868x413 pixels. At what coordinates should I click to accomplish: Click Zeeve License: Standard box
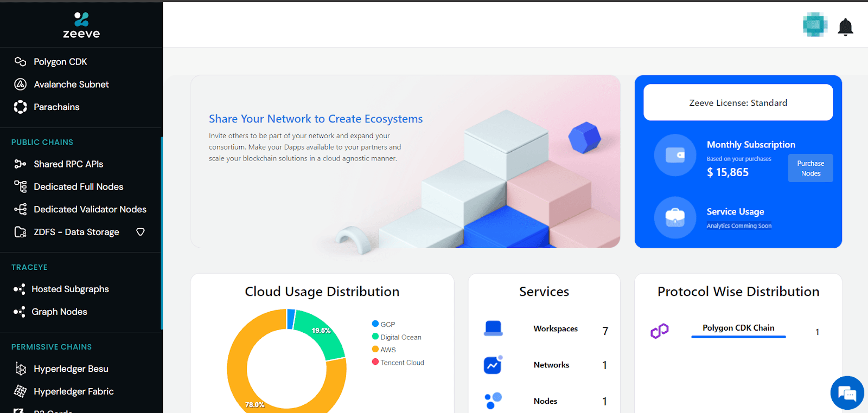[x=738, y=102]
